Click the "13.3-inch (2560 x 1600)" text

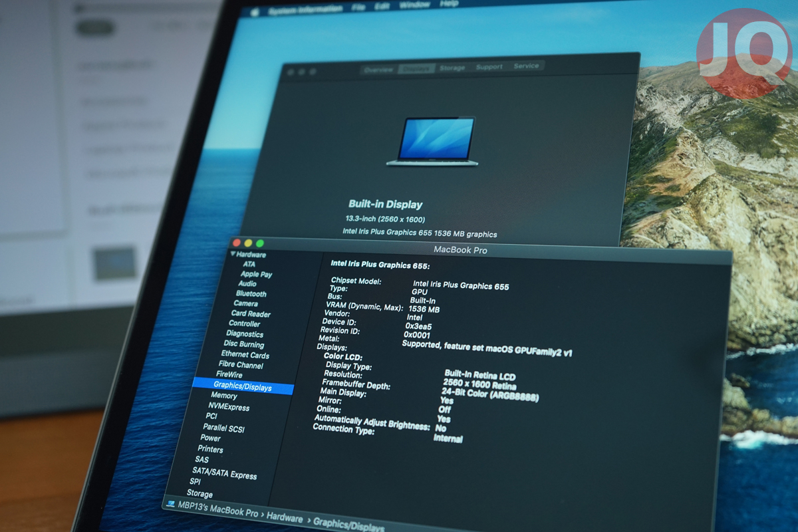(x=385, y=219)
